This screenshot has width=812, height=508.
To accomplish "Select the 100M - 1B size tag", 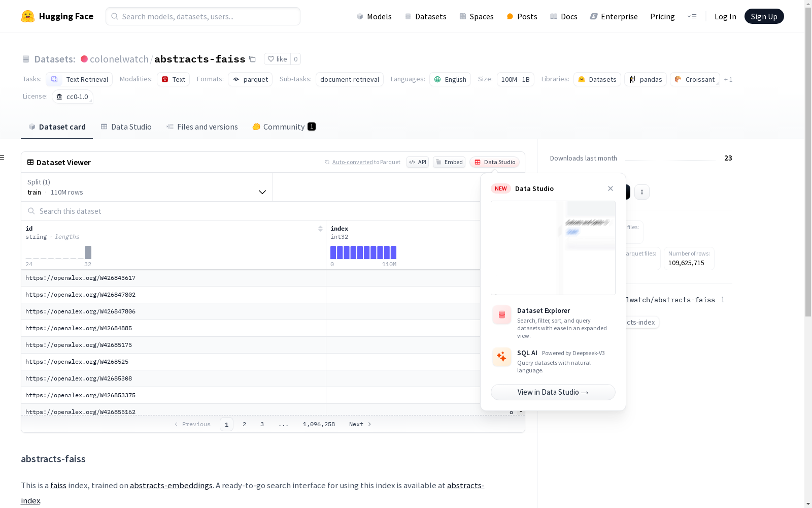I will coord(516,79).
